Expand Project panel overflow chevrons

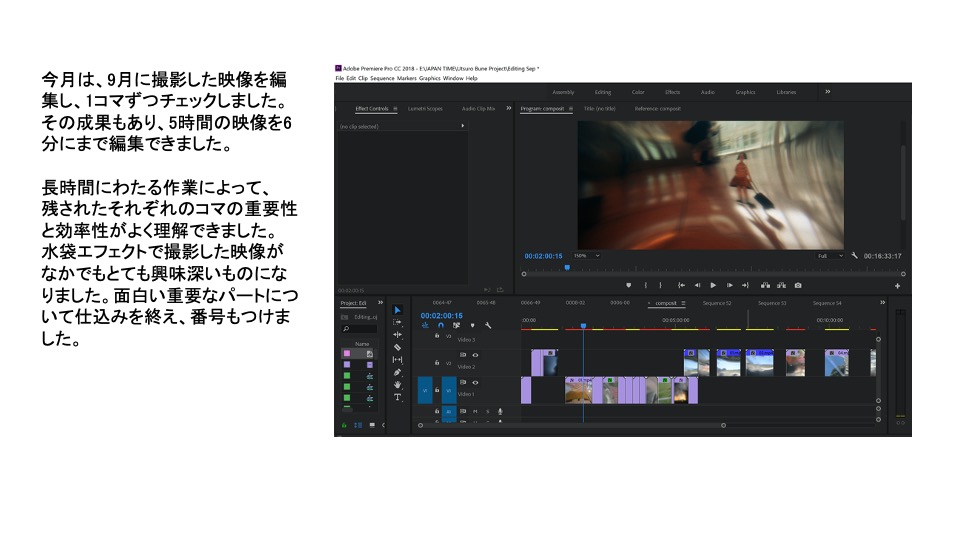(x=380, y=302)
